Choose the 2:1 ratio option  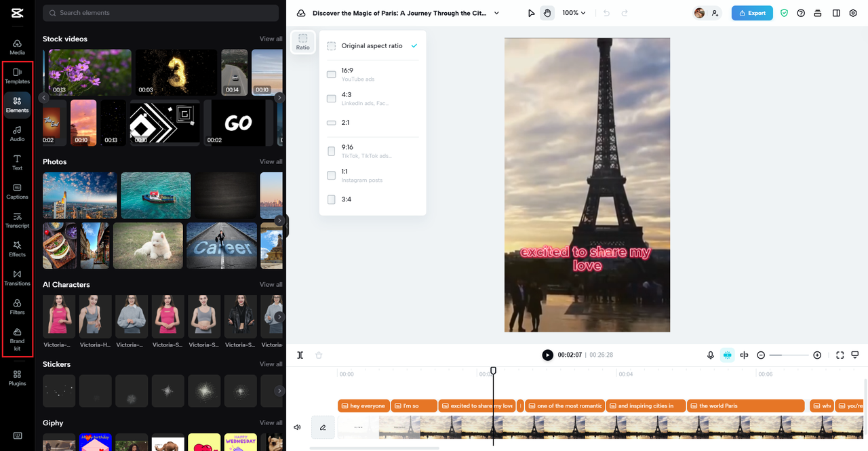point(372,123)
